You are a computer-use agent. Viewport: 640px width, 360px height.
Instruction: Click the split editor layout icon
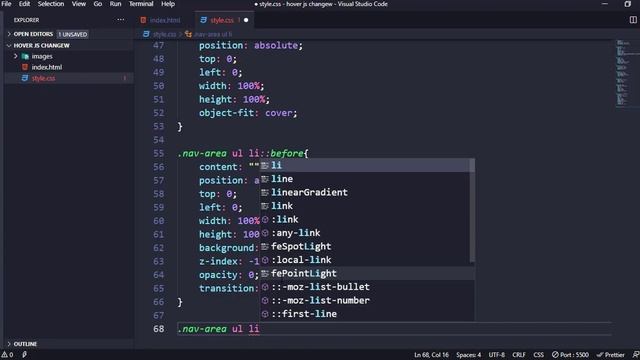click(x=633, y=20)
